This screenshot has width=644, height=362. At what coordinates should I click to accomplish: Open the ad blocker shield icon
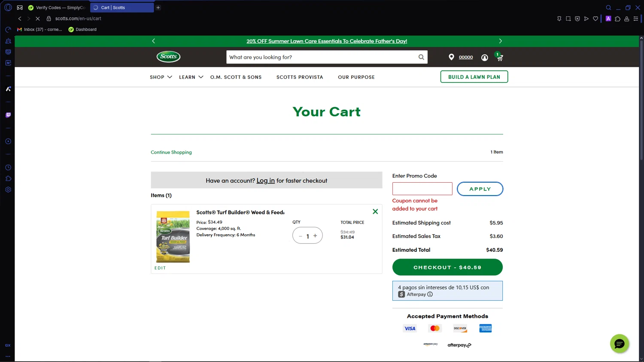pos(577,18)
